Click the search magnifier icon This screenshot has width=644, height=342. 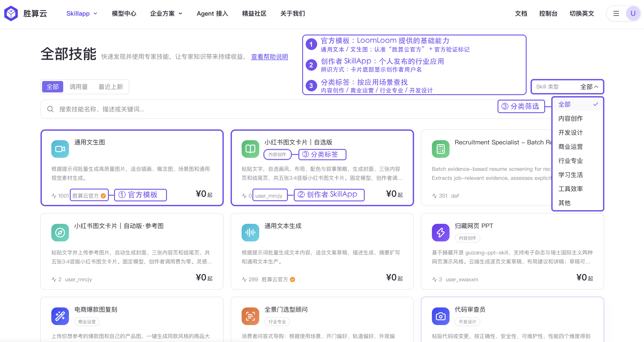point(50,109)
